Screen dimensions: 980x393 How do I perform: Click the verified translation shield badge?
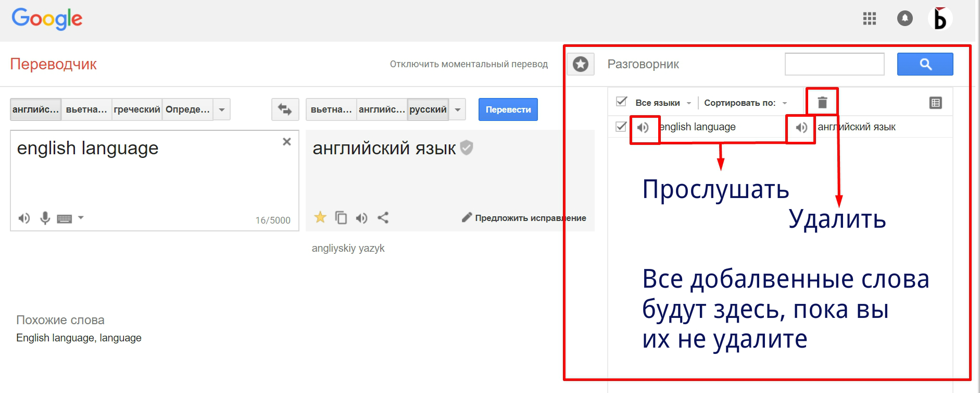click(x=467, y=148)
